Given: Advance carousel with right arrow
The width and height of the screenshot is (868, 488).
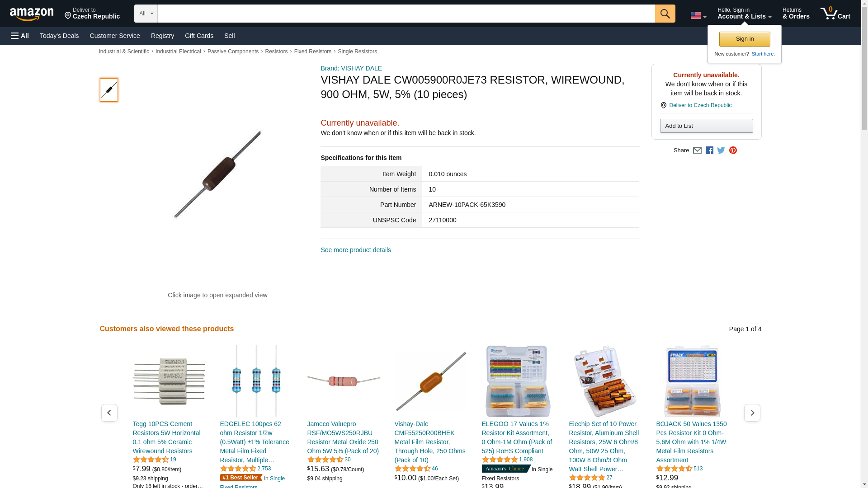Looking at the screenshot, I should tap(752, 413).
